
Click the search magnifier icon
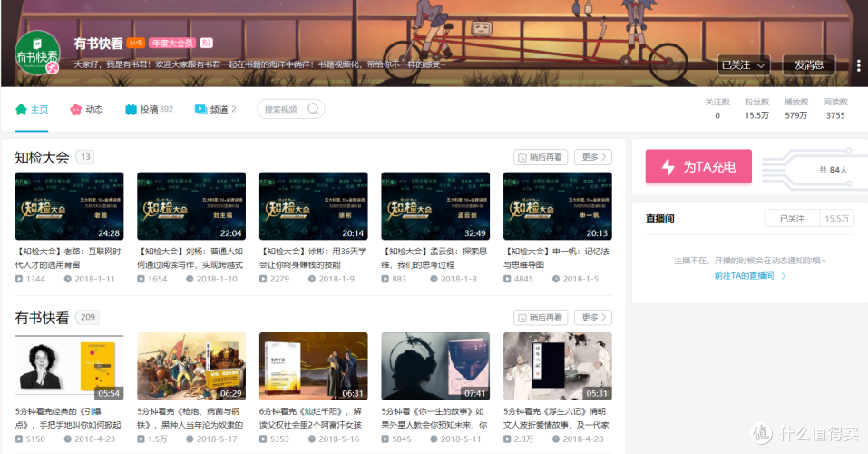pos(313,109)
